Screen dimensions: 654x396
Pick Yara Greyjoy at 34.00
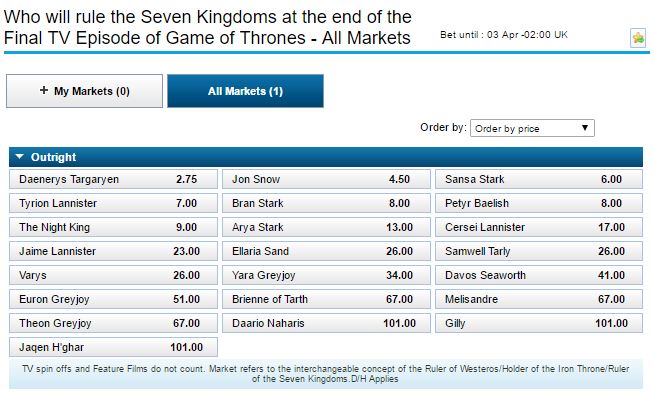(x=326, y=275)
